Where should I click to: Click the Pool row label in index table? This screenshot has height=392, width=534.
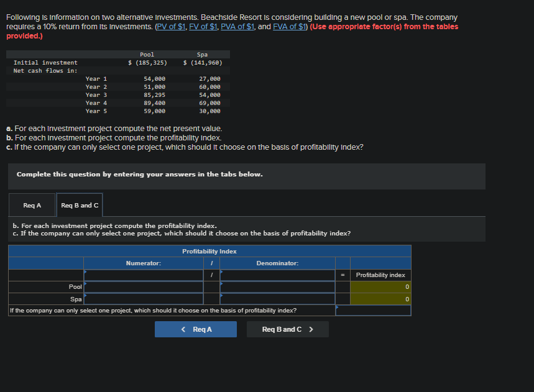pos(75,287)
